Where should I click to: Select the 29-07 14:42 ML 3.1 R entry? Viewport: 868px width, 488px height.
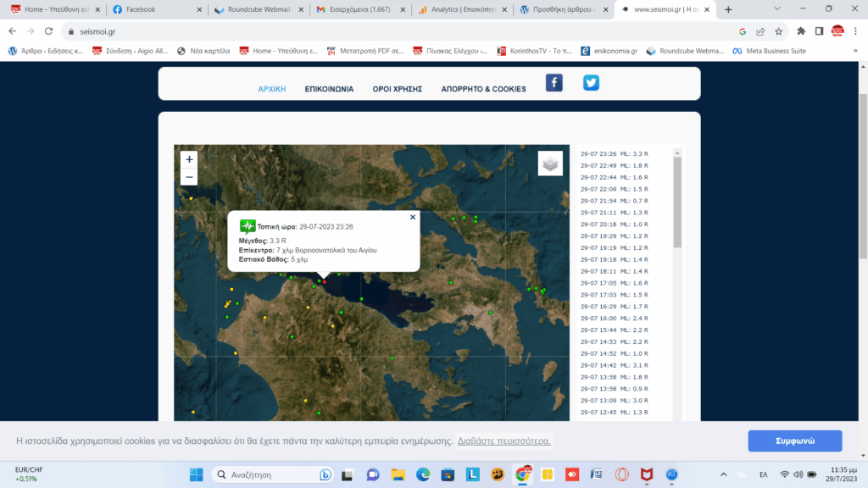[x=615, y=365]
